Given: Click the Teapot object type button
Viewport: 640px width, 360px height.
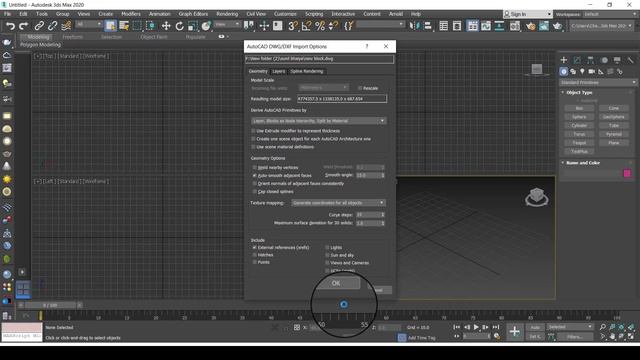Looking at the screenshot, I should coord(579,143).
